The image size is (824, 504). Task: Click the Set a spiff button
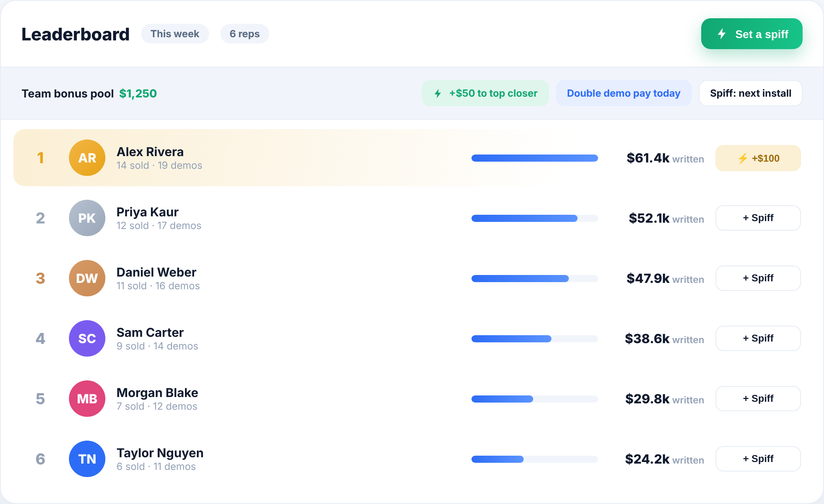click(752, 34)
